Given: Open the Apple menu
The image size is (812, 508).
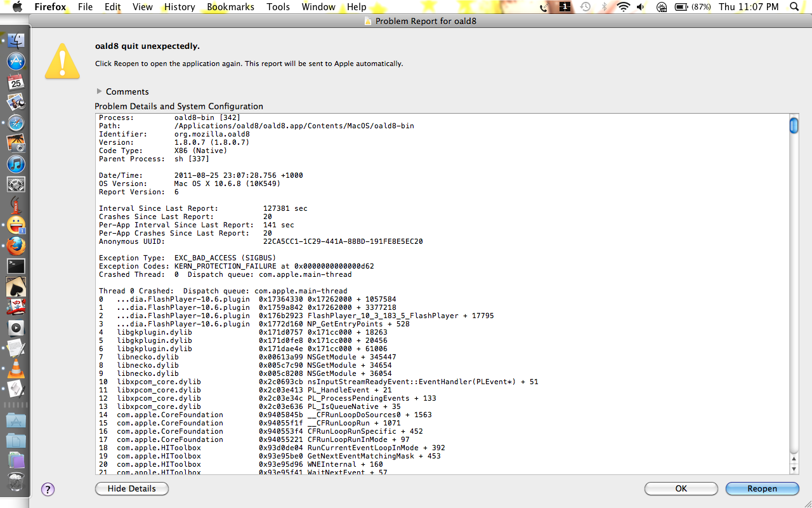Looking at the screenshot, I should [16, 7].
